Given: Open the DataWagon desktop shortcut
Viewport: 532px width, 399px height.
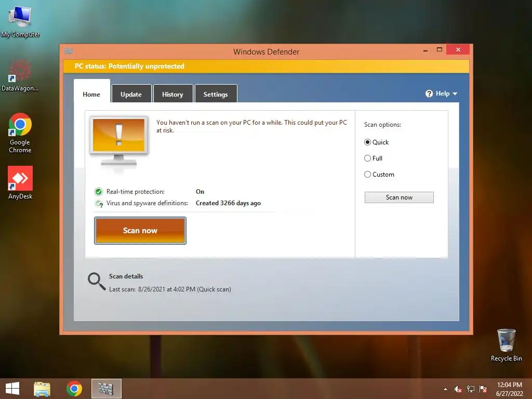Looking at the screenshot, I should tap(20, 75).
